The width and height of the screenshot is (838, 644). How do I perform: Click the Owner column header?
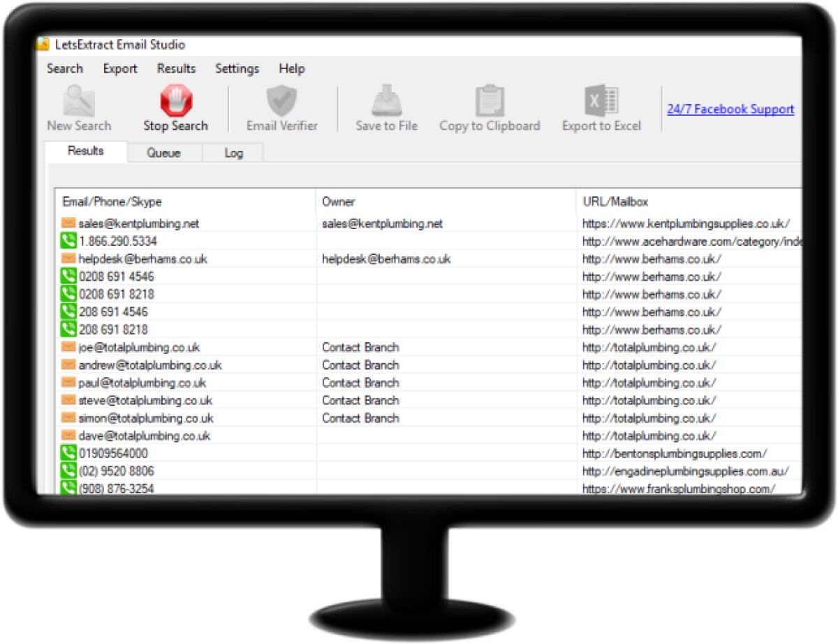click(x=338, y=202)
